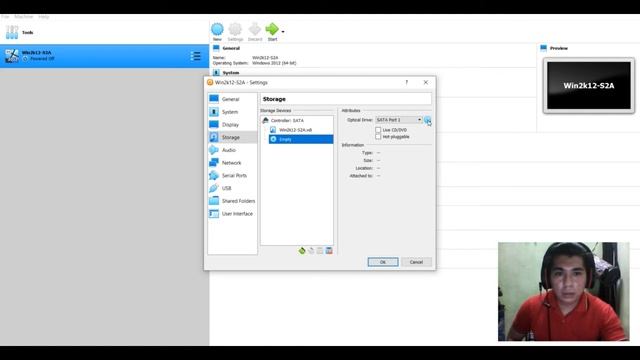640x360 pixels.
Task: Click the add storage controller icon
Action: pyautogui.click(x=302, y=251)
